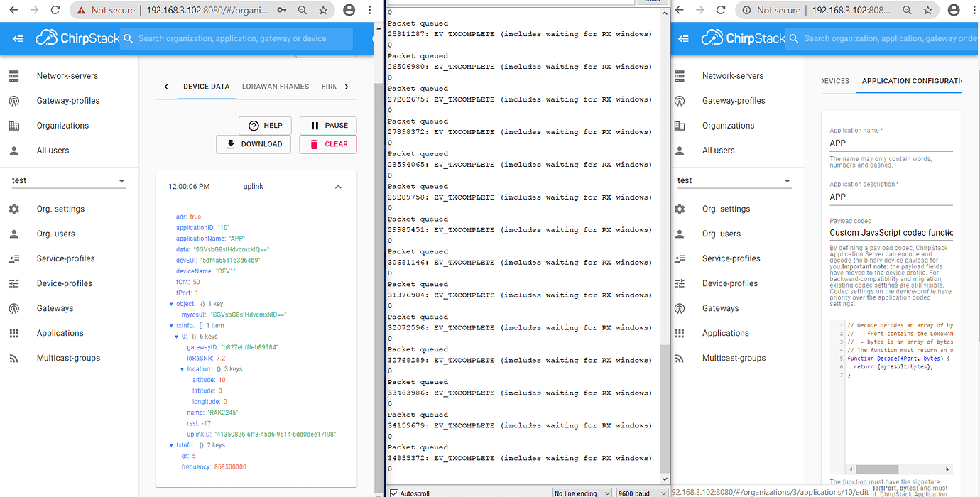Collapse the txInfo tree node
The image size is (980, 497).
coord(171,445)
